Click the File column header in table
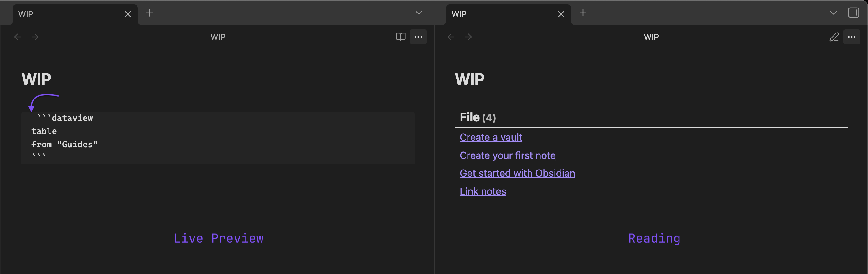868x274 pixels. point(470,118)
